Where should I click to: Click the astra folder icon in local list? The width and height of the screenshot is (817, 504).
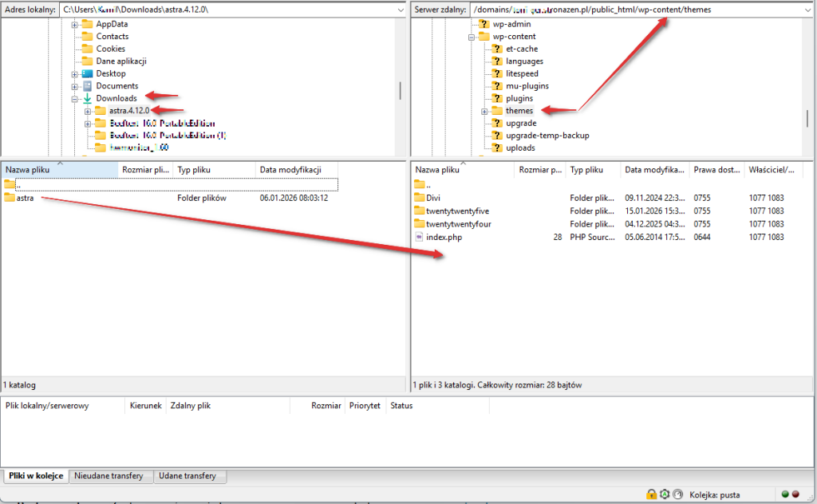tap(10, 198)
